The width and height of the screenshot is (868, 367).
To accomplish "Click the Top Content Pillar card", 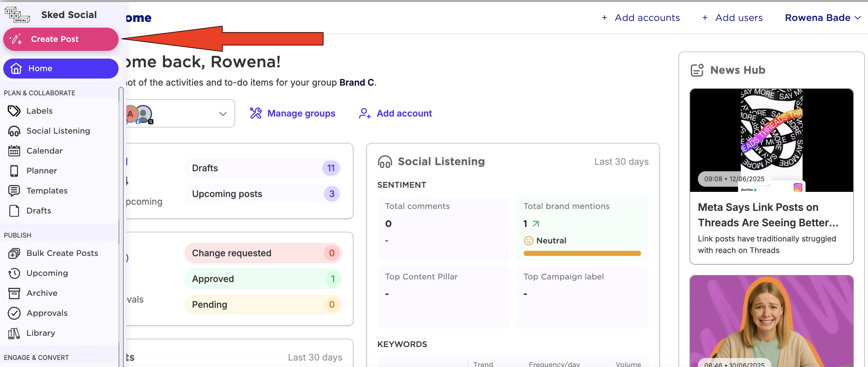I will coord(444,297).
